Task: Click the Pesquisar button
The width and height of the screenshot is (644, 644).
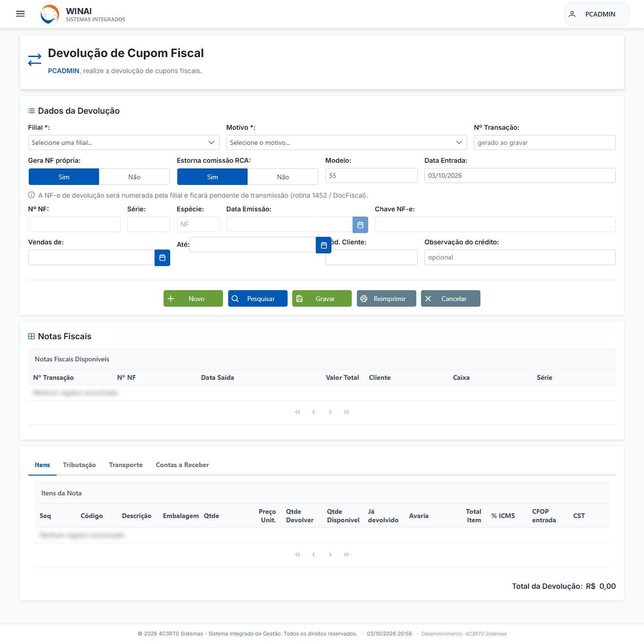Action: (x=258, y=299)
